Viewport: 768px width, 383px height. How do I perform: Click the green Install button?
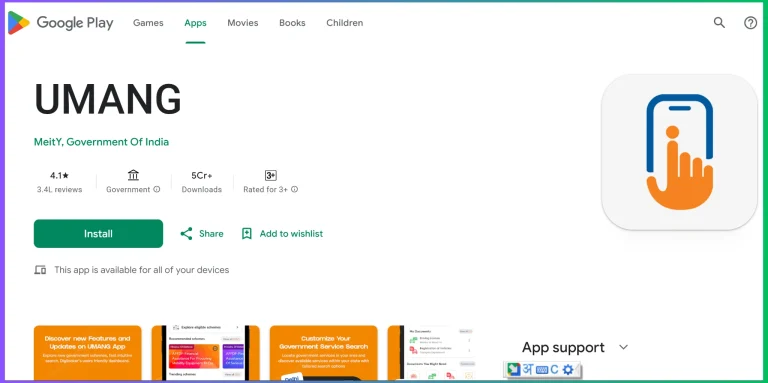click(x=98, y=234)
